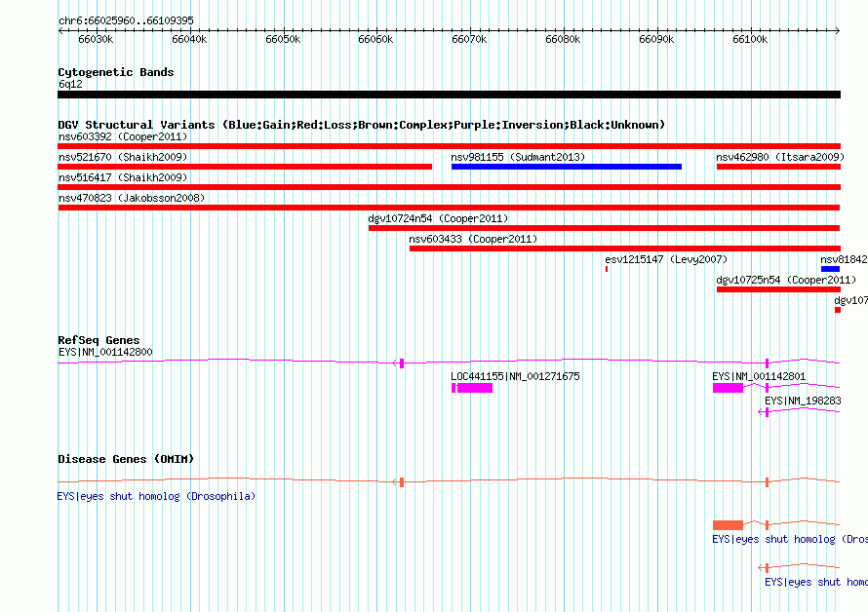Select the red dgv10725n54 loss bar
Screen dimensions: 868x612
[x=778, y=289]
